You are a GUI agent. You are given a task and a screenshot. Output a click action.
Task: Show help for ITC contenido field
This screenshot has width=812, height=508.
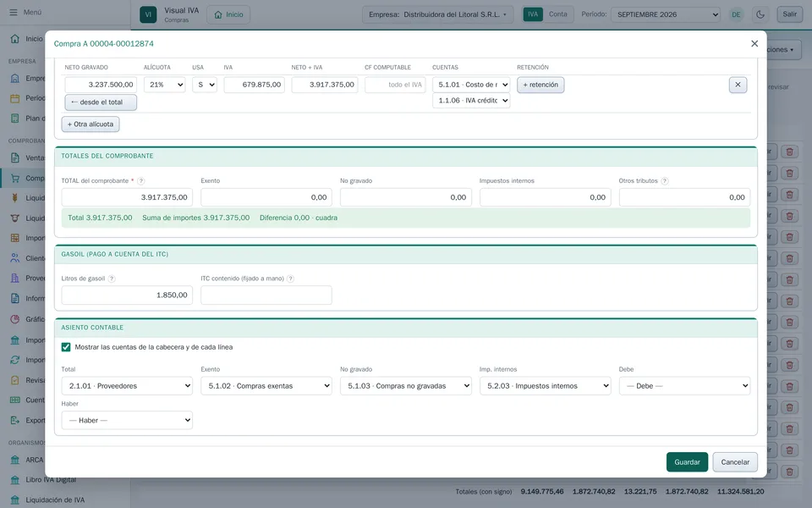coord(290,279)
